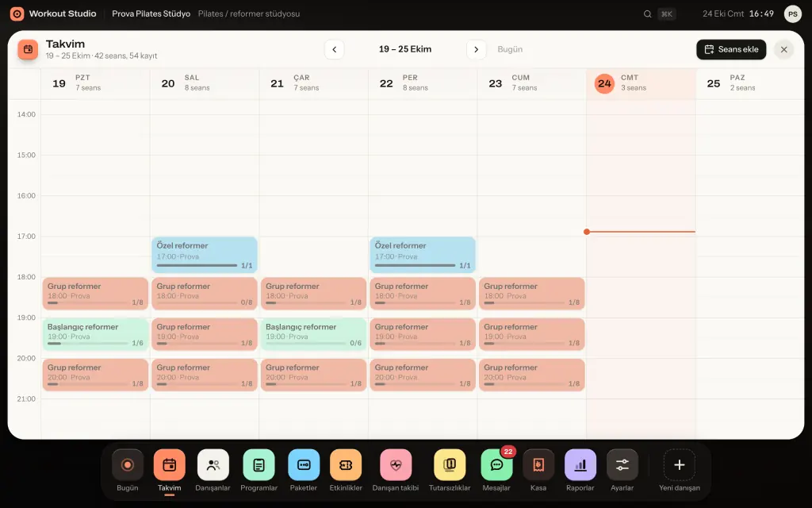Click the Seans ekle button
This screenshot has width=812, height=508.
pyautogui.click(x=731, y=49)
